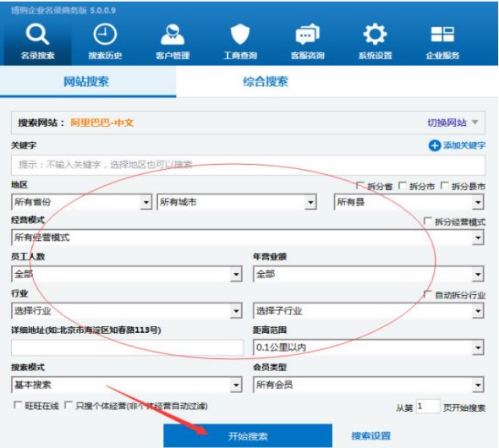Enable the 拆分省 checkbox
Image resolution: width=499 pixels, height=448 pixels.
coord(359,185)
